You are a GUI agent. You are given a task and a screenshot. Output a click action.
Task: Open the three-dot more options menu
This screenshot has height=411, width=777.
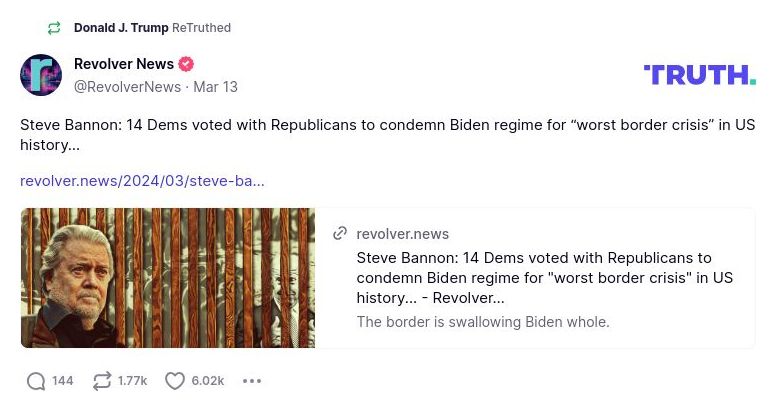click(252, 381)
